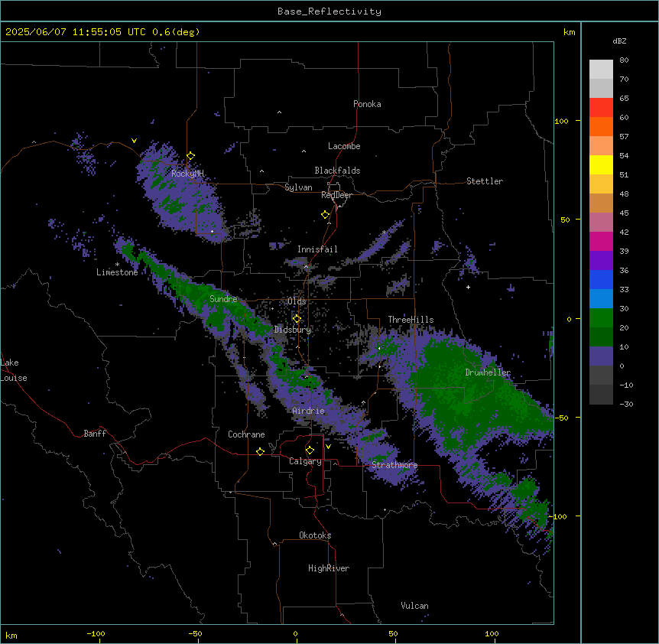Click the Blackfalds city label
The width and height of the screenshot is (659, 644).
[x=337, y=171]
